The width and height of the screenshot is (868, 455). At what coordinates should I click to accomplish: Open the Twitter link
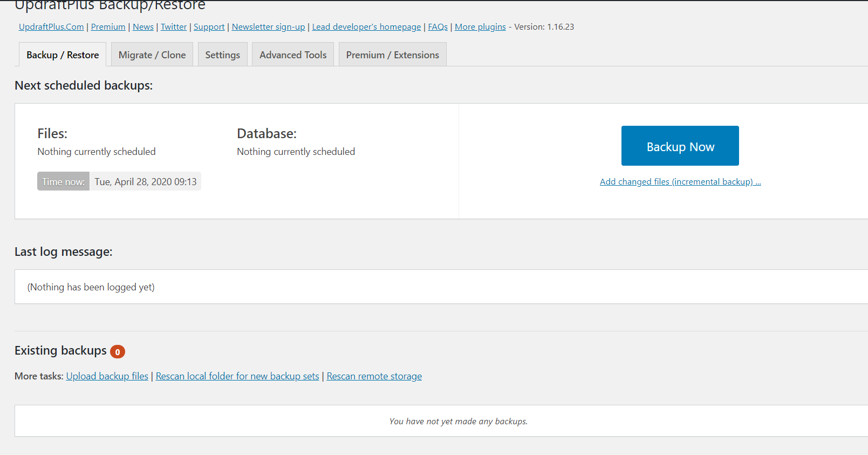tap(174, 26)
